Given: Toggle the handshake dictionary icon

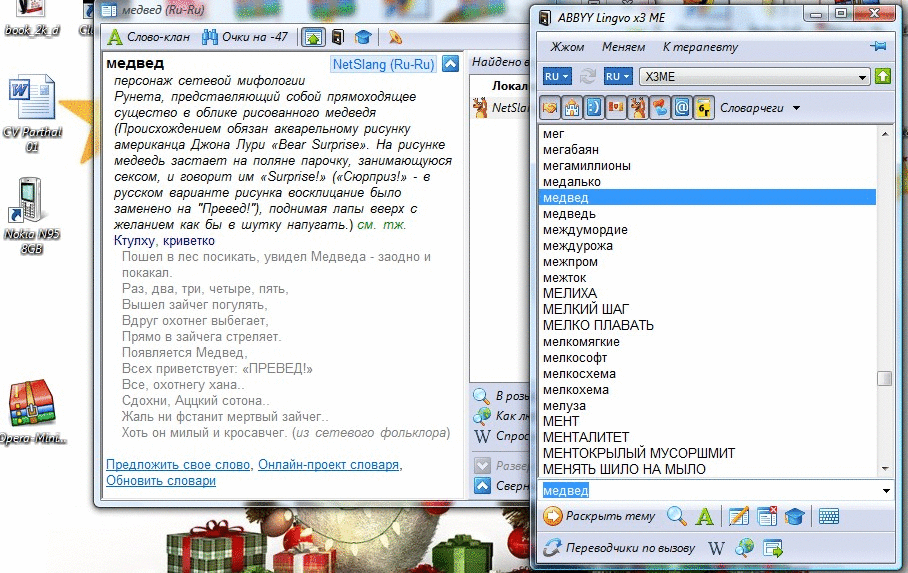Looking at the screenshot, I should click(550, 108).
